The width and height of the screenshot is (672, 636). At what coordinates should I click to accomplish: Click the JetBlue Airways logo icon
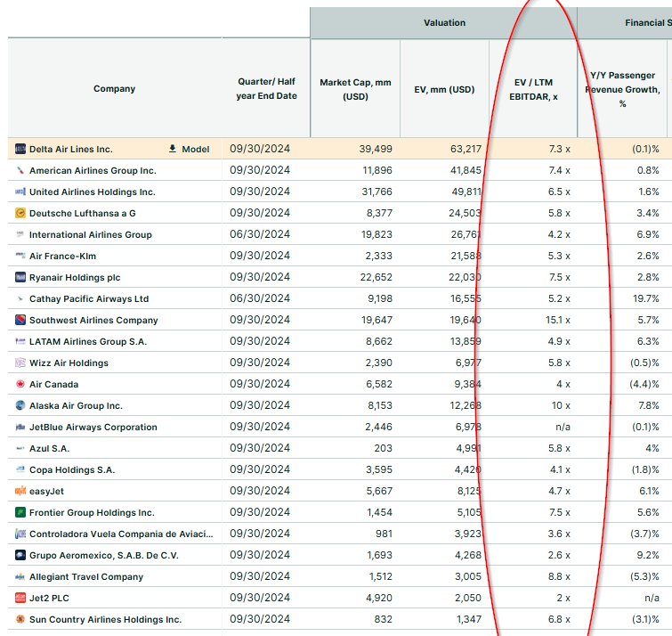pos(20,427)
